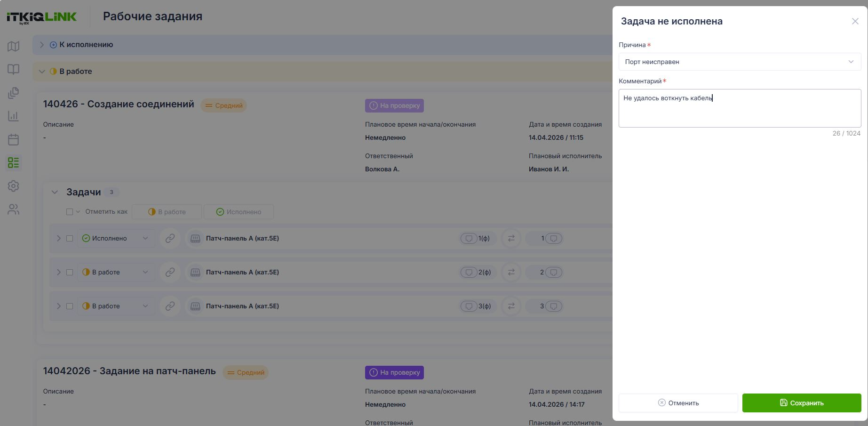Viewport: 868px width, 426px height.
Task: Close the Задача не исполнена panel
Action: [x=855, y=21]
